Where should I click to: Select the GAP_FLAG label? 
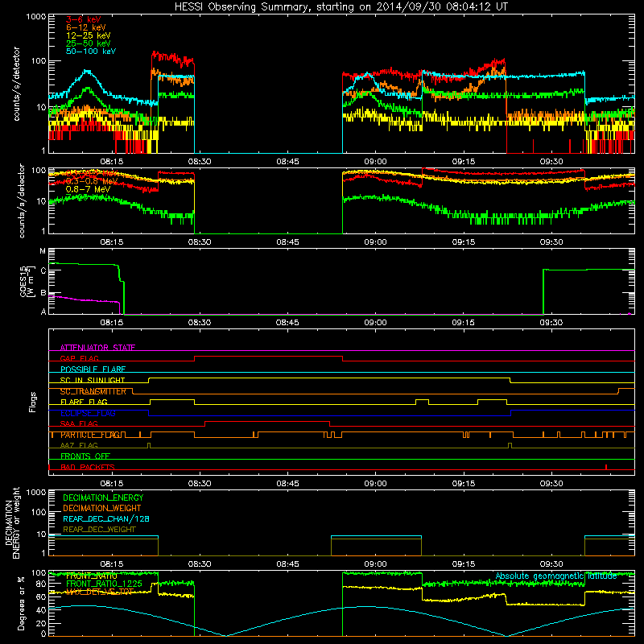coord(79,358)
